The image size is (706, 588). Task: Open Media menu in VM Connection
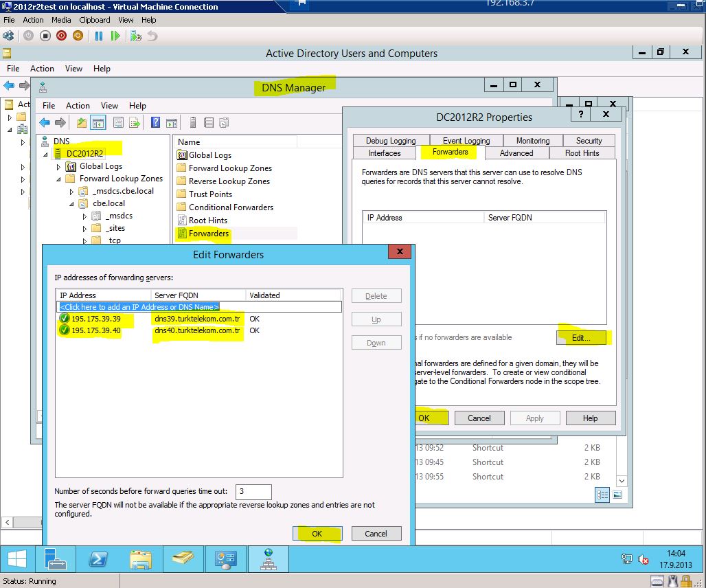click(61, 20)
